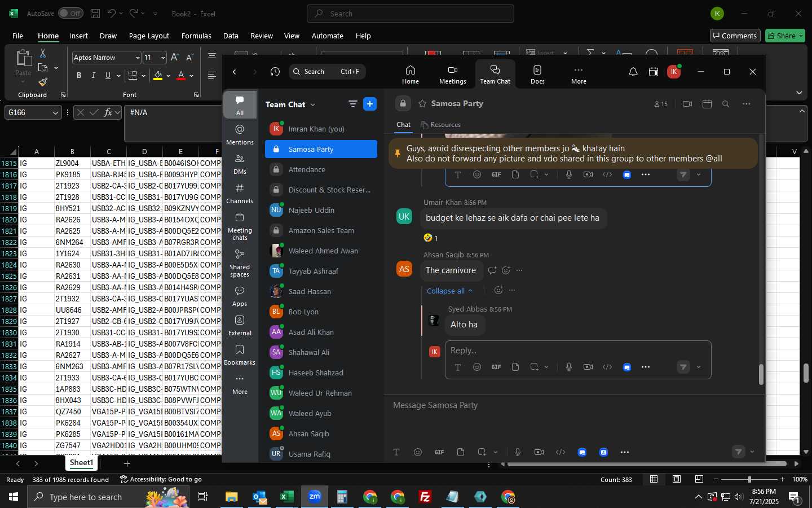Open Apps in Zoom sidebar
Viewport: 812px width, 508px height.
pyautogui.click(x=240, y=296)
